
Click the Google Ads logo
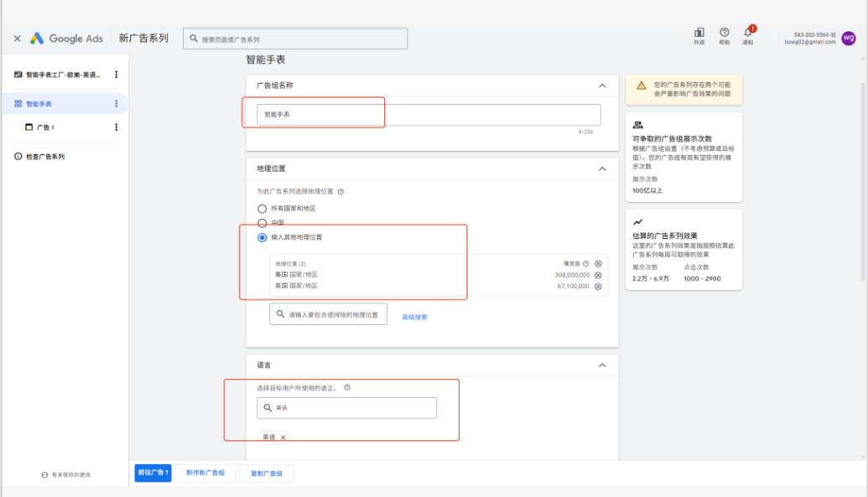[x=66, y=39]
